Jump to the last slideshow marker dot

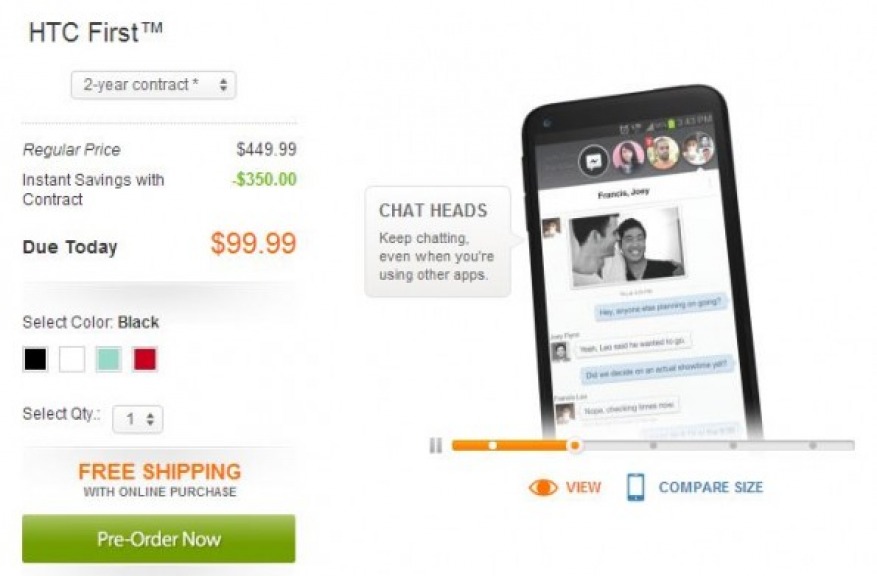click(x=813, y=446)
